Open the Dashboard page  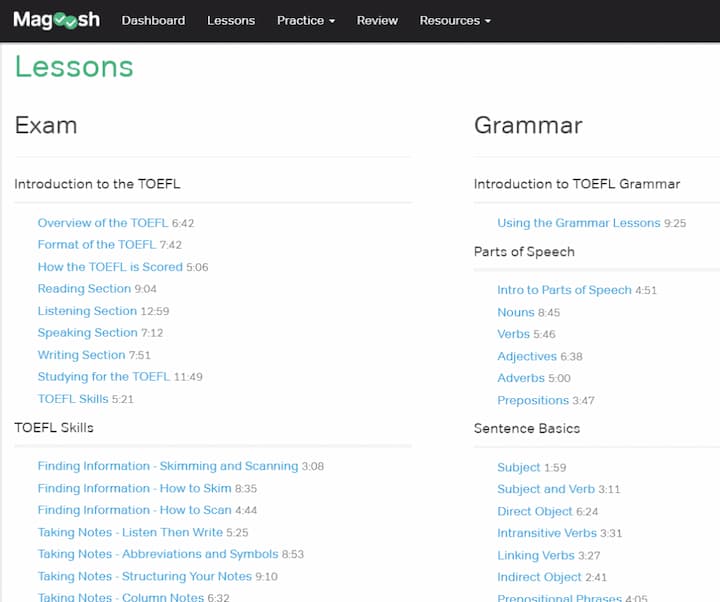point(153,21)
